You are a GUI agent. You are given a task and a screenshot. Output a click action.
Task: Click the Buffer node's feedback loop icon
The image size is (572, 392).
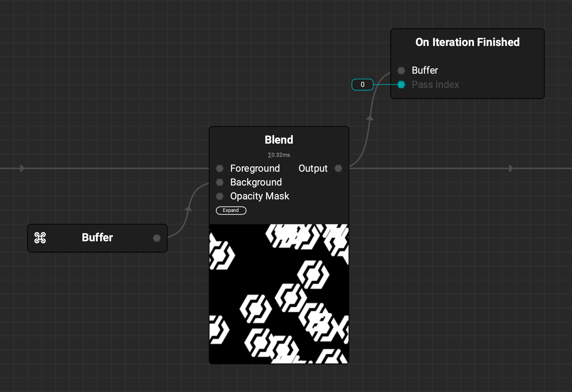40,238
